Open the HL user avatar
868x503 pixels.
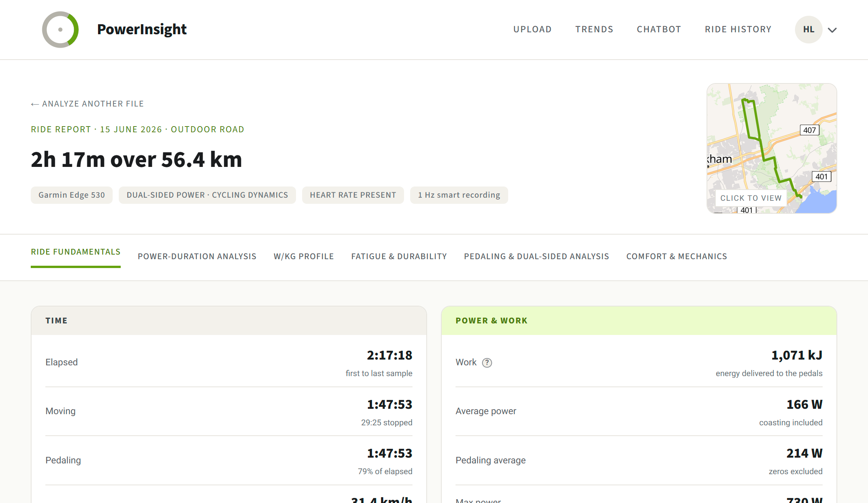[x=808, y=30]
